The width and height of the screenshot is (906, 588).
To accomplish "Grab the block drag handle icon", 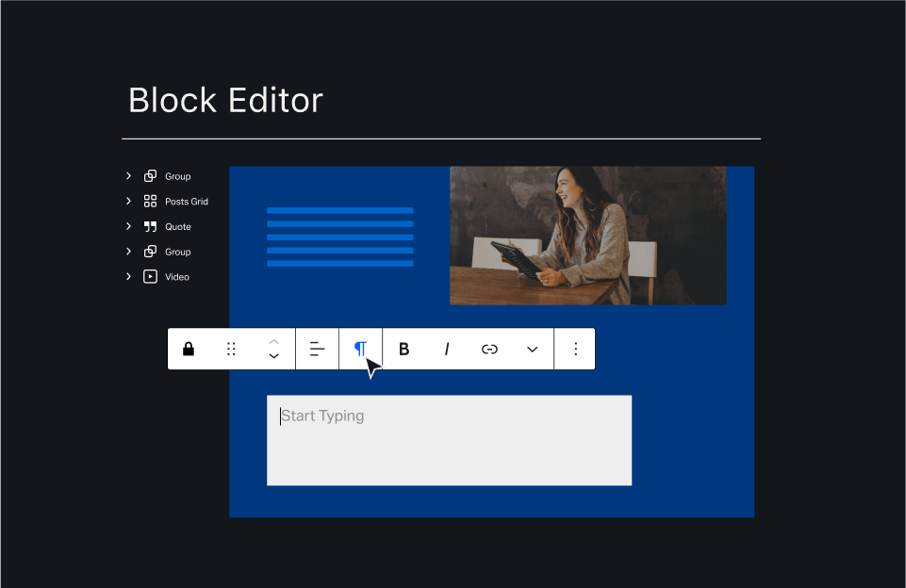I will coord(231,349).
